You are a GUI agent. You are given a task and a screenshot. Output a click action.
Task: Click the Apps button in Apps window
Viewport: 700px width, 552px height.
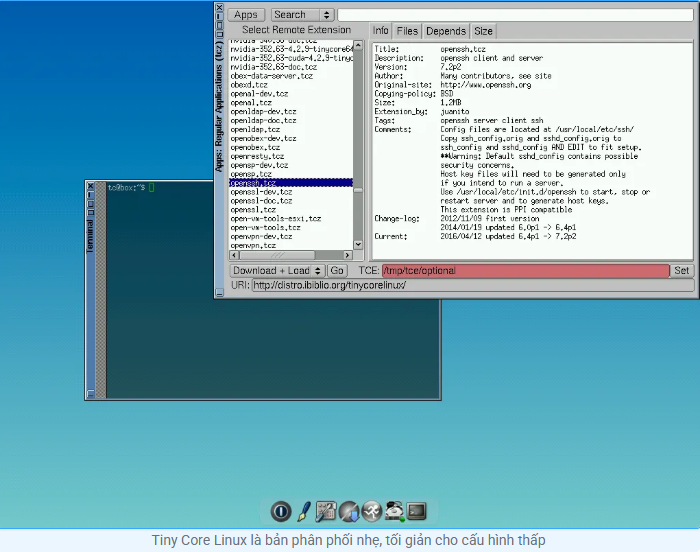[x=246, y=15]
